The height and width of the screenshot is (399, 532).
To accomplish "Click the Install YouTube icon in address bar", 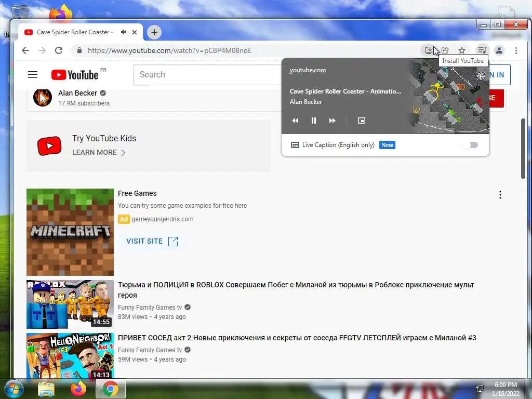I will 428,50.
